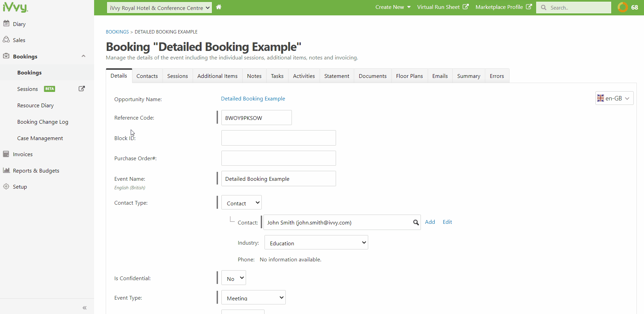Click the Virtual Run Sheet external link icon
This screenshot has width=644, height=314.
[x=466, y=7]
